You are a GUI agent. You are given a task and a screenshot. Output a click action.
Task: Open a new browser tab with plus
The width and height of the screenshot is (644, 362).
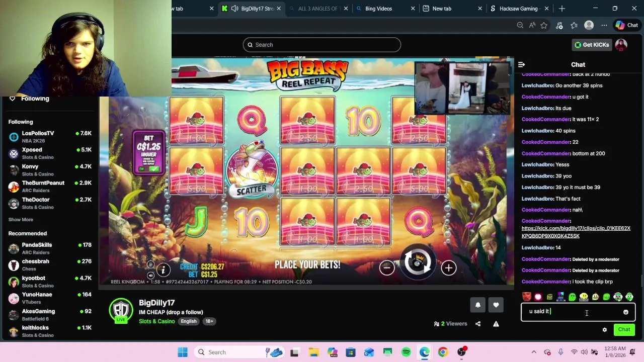click(562, 9)
